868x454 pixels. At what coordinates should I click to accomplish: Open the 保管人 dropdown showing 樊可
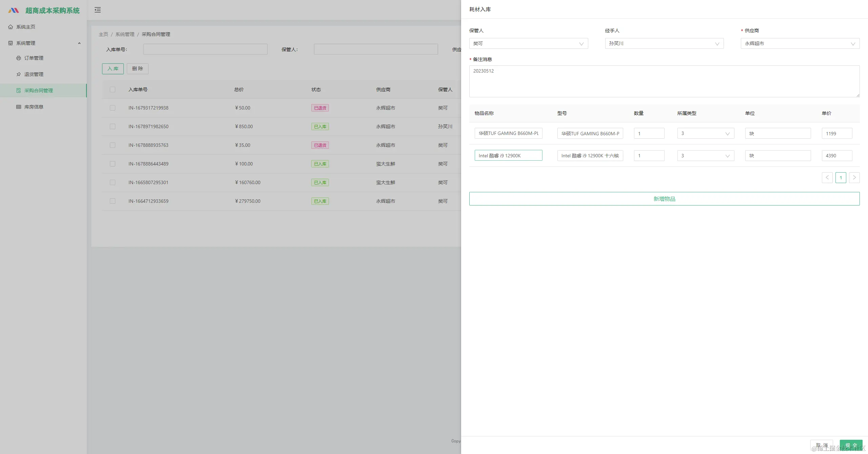[x=528, y=43]
